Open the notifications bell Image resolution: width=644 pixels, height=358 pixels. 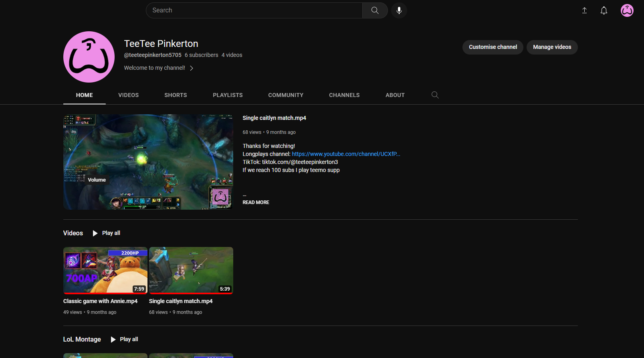tap(604, 10)
